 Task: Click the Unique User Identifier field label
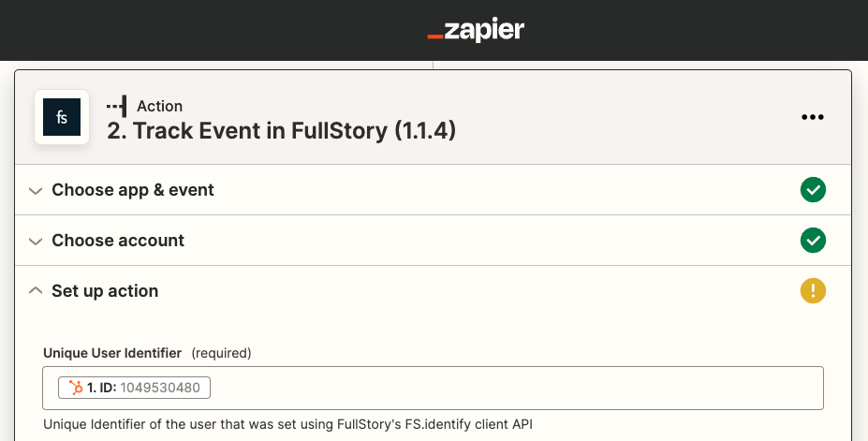point(112,353)
